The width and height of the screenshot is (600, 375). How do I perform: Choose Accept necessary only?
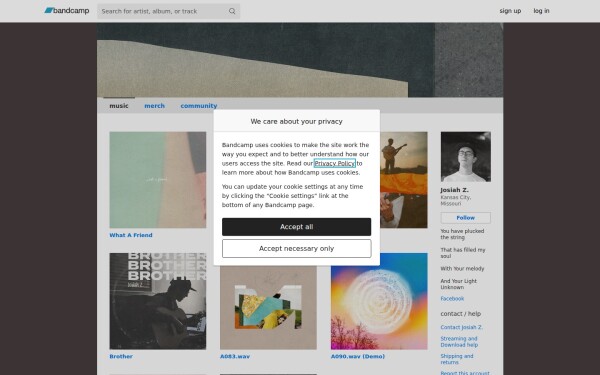296,249
